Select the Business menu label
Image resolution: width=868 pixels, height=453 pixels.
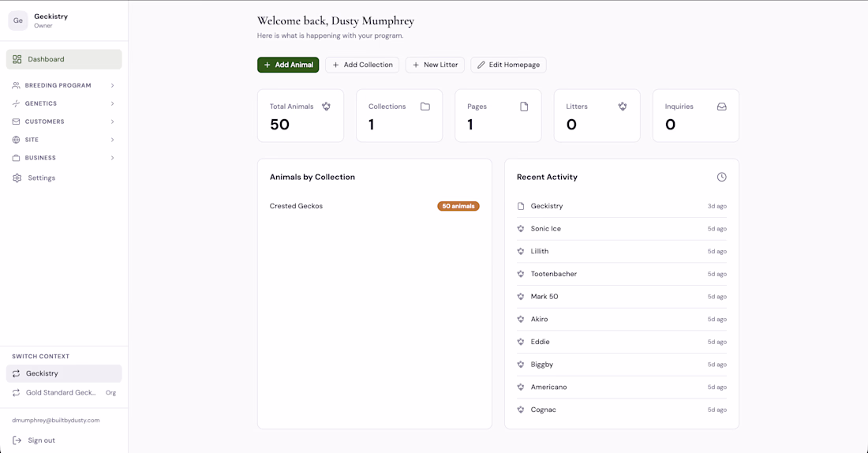point(40,158)
